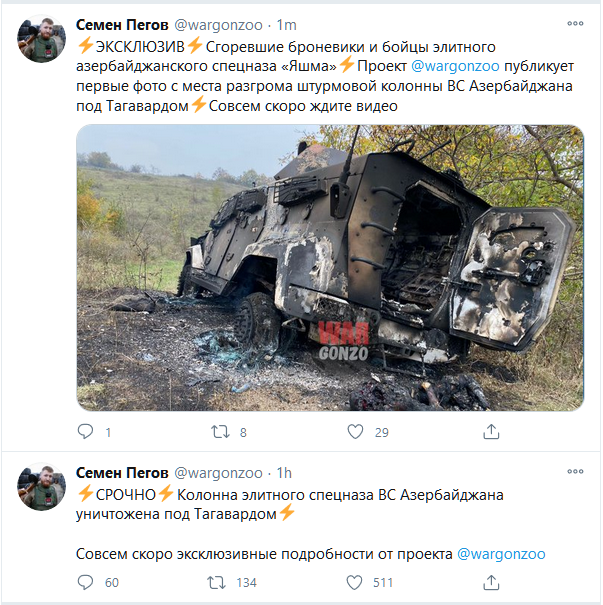The image size is (603, 605).
Task: Open the burned armored vehicle photo
Action: [330, 267]
